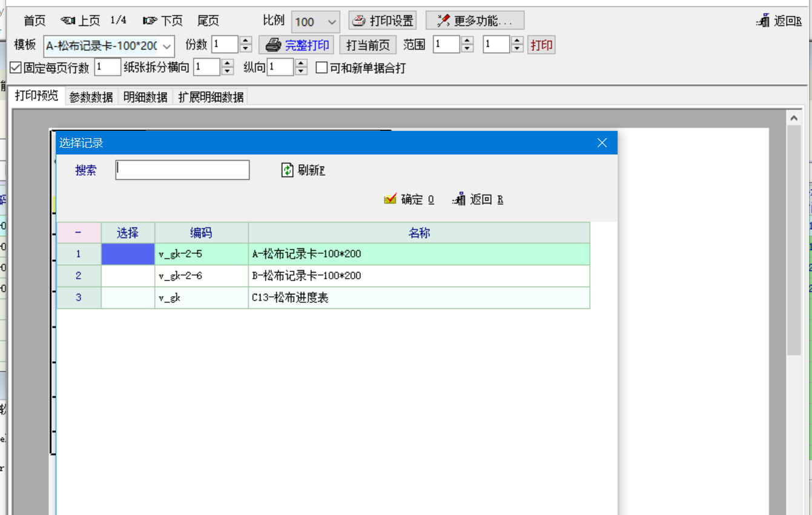Go to next page 下页

[x=163, y=21]
